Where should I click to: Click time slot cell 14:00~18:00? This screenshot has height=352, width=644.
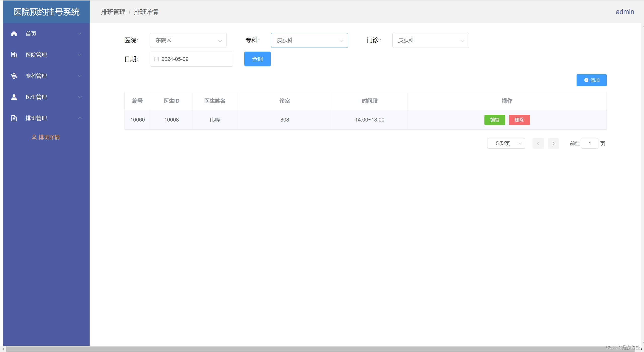pyautogui.click(x=370, y=120)
